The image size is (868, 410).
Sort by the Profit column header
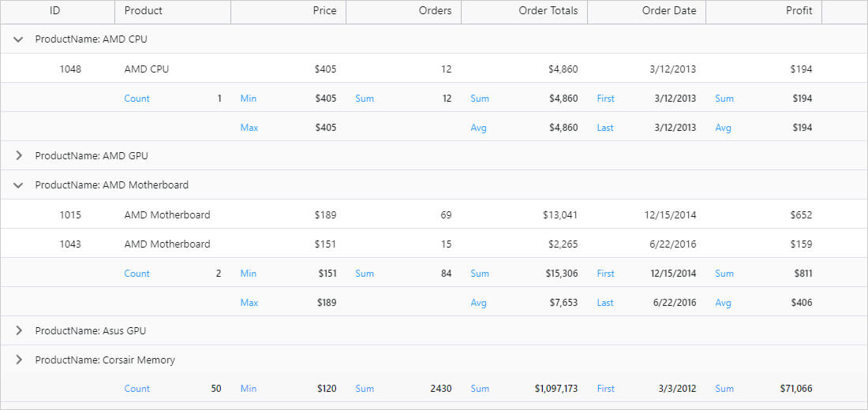799,11
